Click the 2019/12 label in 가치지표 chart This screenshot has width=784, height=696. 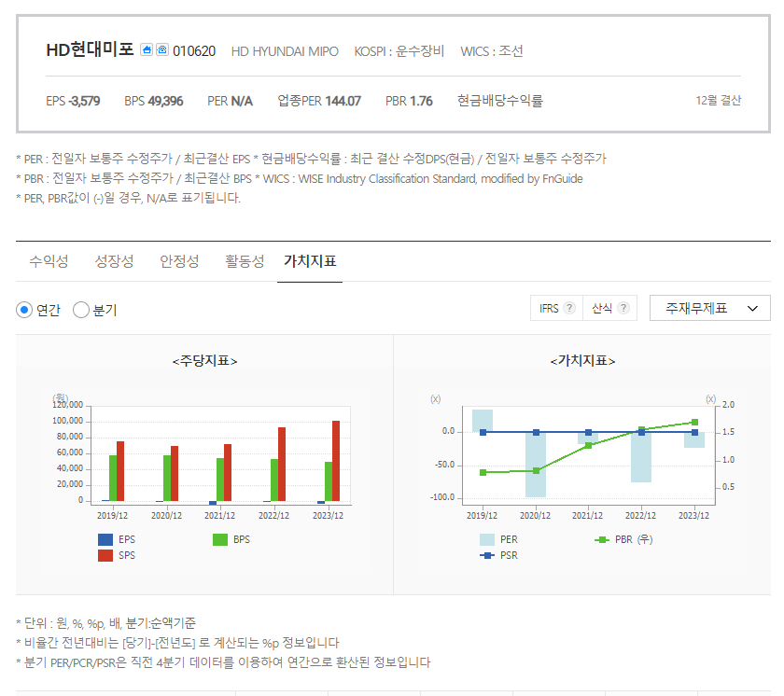tap(482, 516)
